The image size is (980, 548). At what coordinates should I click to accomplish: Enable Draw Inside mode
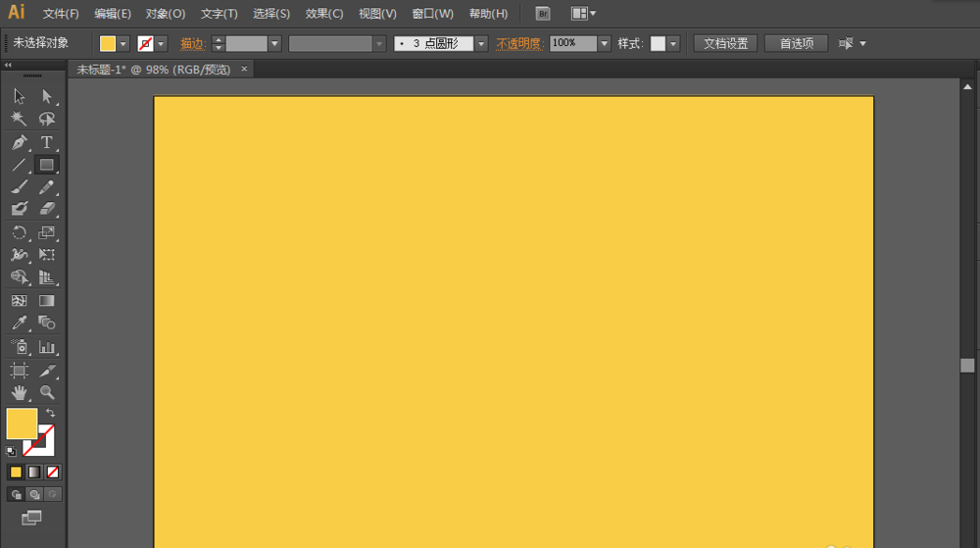click(53, 494)
